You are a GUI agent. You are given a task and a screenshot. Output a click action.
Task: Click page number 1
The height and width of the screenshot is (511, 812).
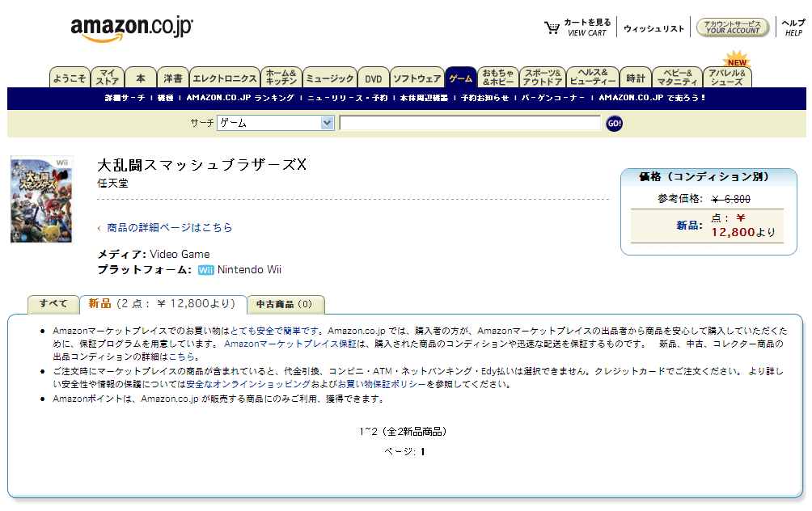422,452
